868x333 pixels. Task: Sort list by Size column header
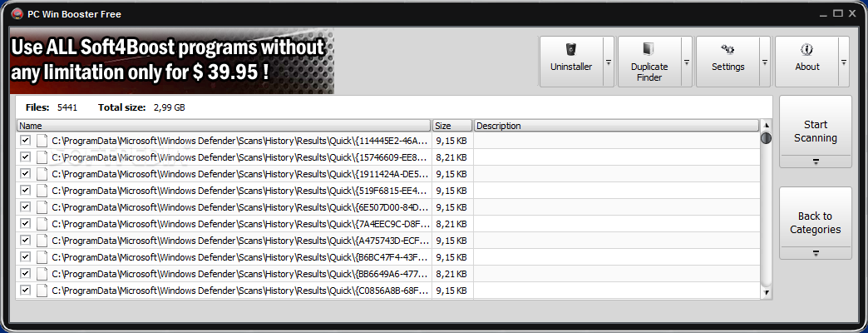click(x=452, y=126)
